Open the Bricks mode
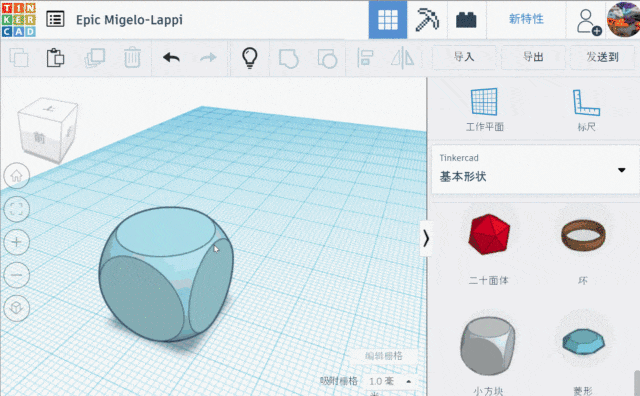The width and height of the screenshot is (640, 396). click(x=466, y=20)
